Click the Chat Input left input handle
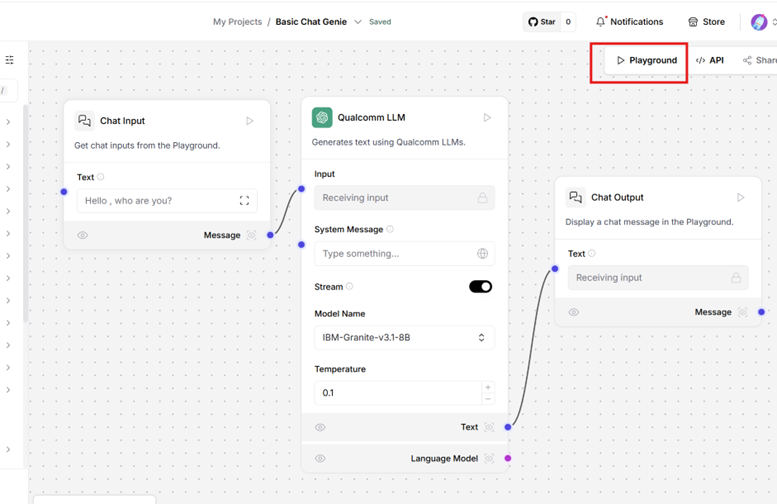The width and height of the screenshot is (777, 504). pos(64,192)
